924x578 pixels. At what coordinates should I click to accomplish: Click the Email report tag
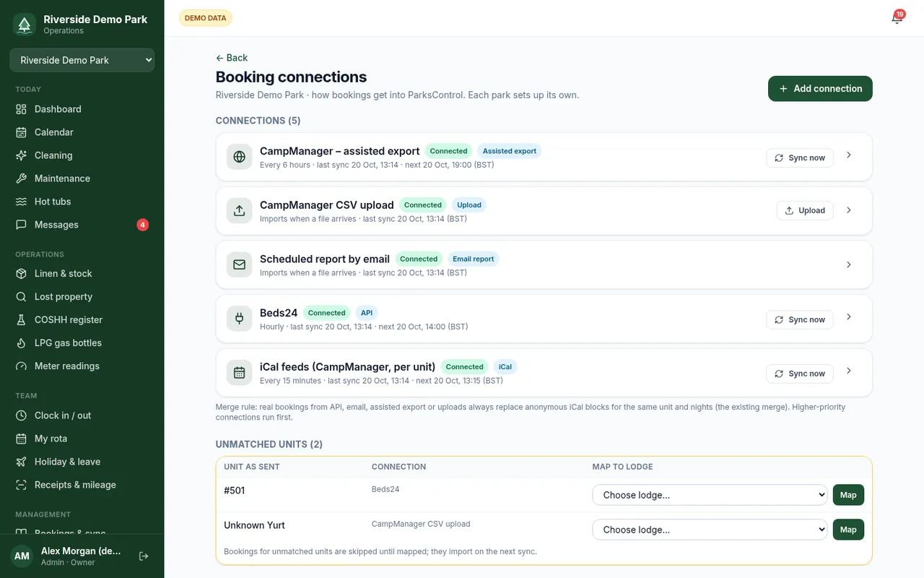tap(474, 259)
